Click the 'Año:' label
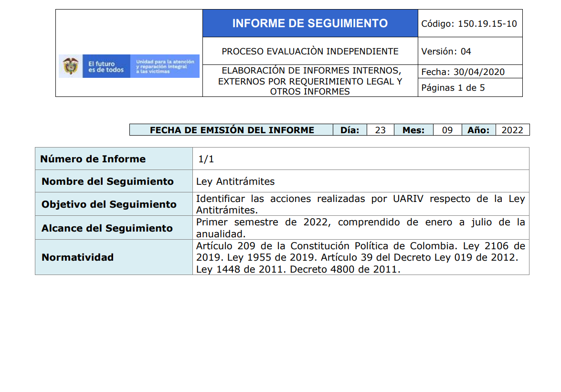This screenshot has height=392, width=561. point(478,130)
